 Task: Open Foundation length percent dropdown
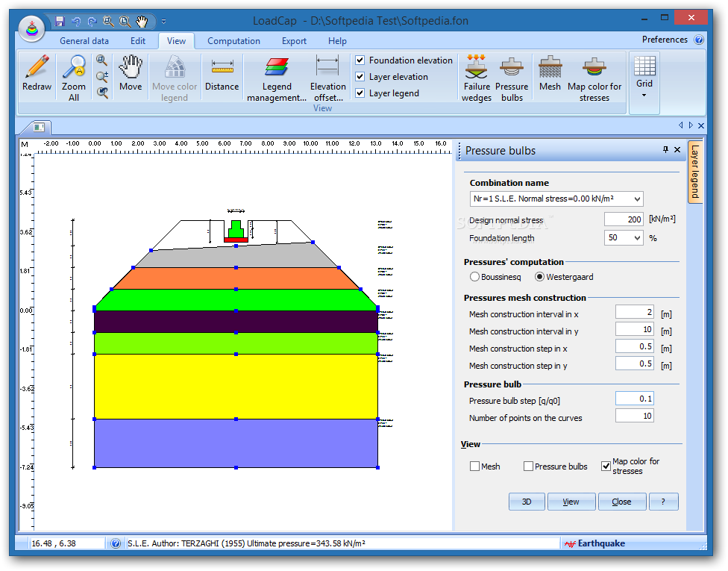[x=638, y=238]
